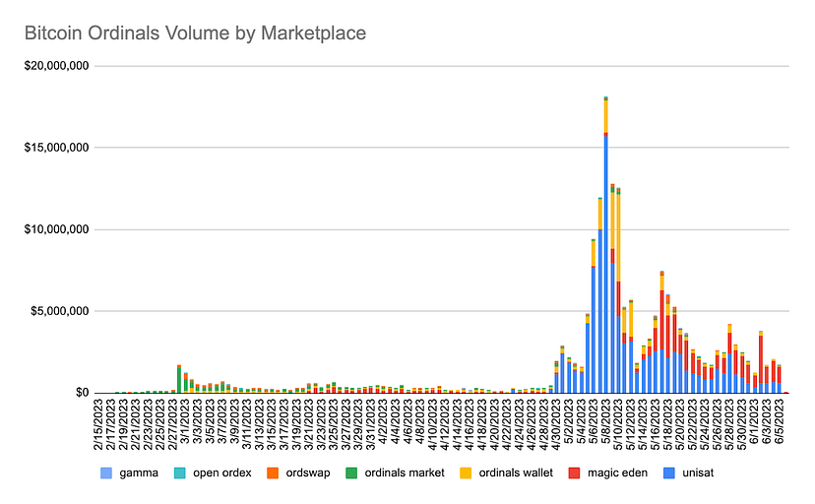Click the $0 y-axis label
Image resolution: width=815 pixels, height=504 pixels.
click(82, 393)
